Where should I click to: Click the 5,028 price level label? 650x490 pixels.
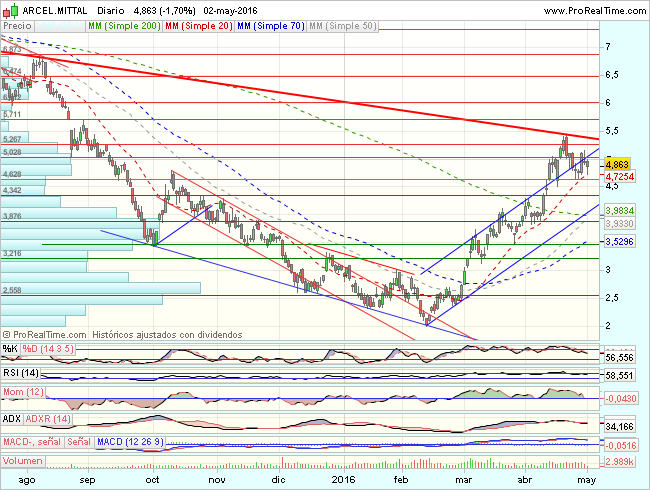point(12,152)
